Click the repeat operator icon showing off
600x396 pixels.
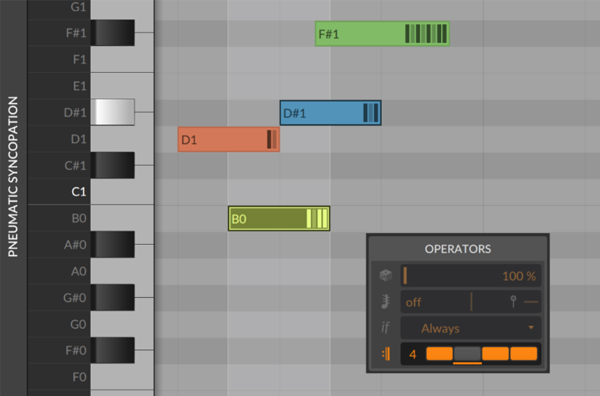pyautogui.click(x=385, y=301)
